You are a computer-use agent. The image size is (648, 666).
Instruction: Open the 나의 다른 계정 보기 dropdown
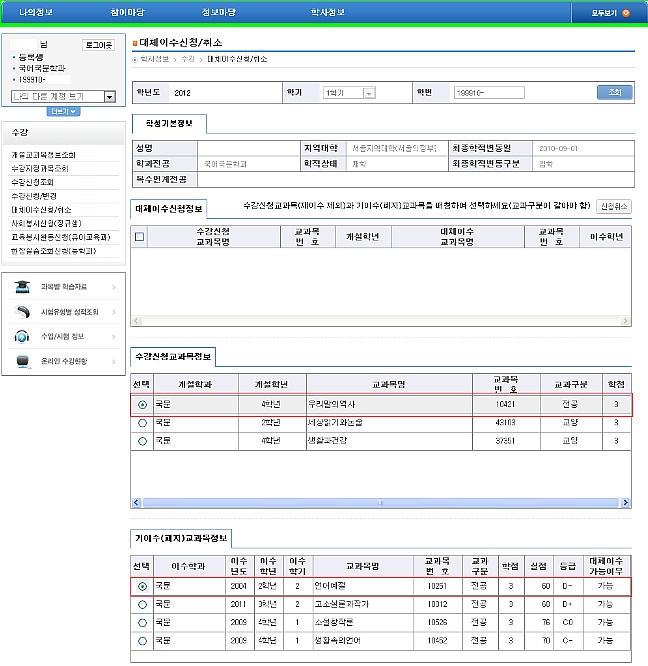[x=62, y=96]
